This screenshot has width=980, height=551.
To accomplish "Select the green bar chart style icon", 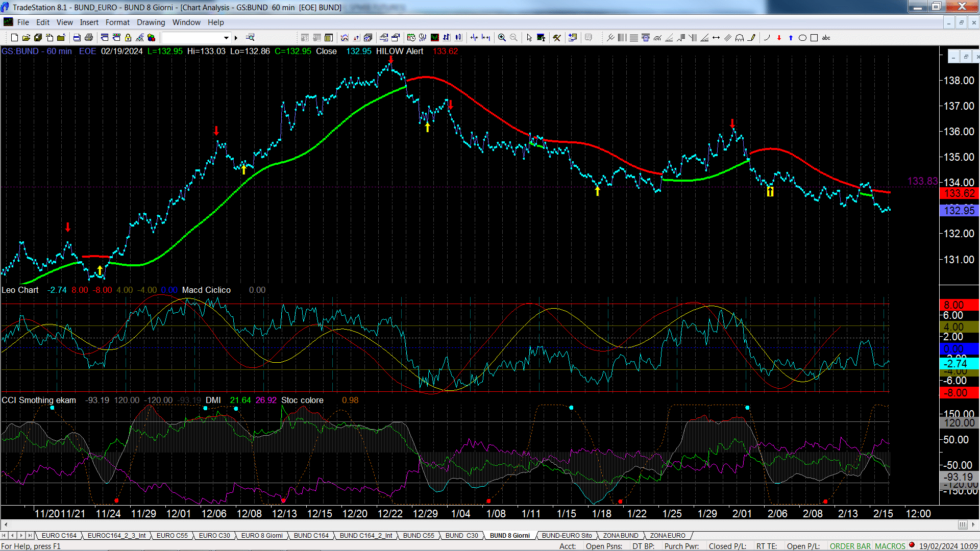I will (x=435, y=38).
